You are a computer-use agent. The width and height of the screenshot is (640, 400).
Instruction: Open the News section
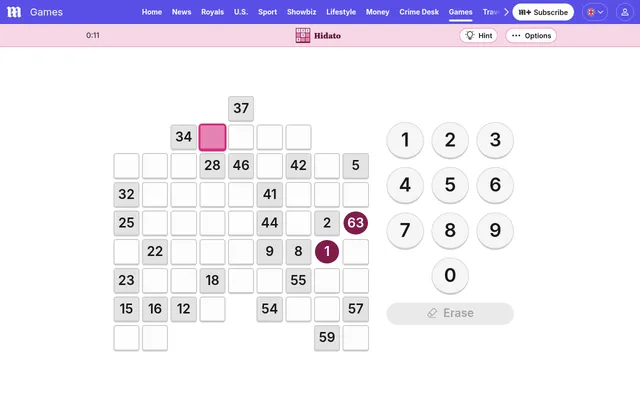click(x=181, y=12)
